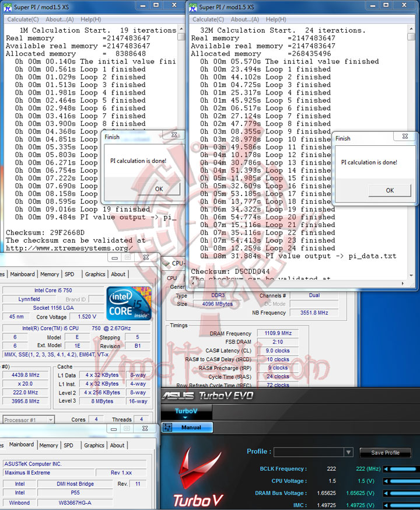Viewport: 420px width, 510px height.
Task: Click horizontal scroll left arrow in 32M window
Action: [194, 284]
